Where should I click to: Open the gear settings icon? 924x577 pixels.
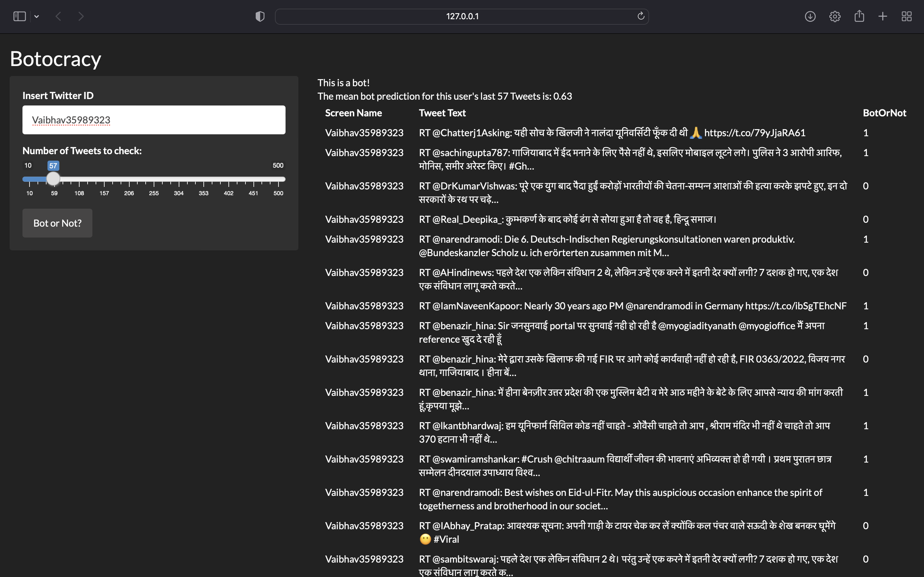835,16
